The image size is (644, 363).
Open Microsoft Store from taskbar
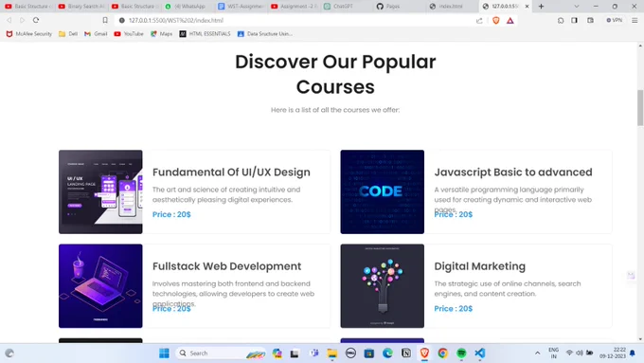(368, 354)
